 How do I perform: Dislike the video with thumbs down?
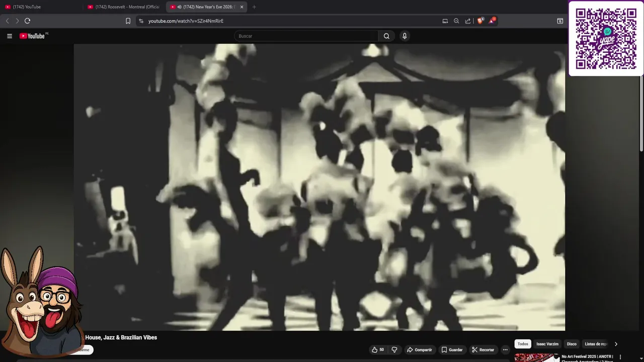pyautogui.click(x=394, y=349)
